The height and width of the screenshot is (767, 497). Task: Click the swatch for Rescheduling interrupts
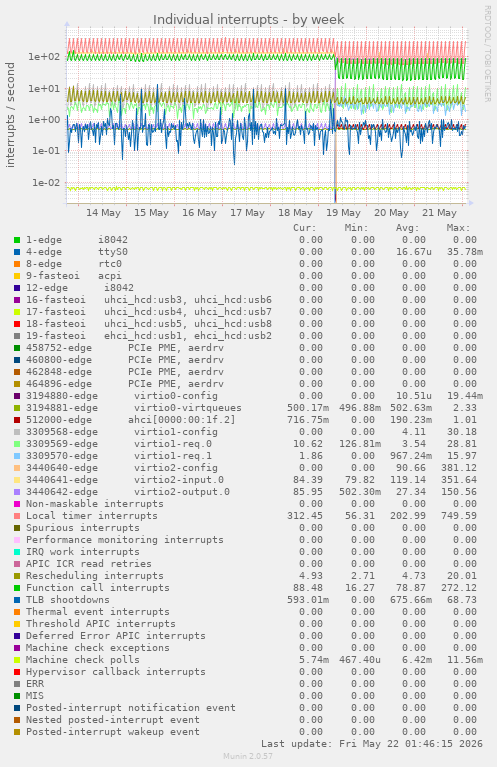pos(17,576)
